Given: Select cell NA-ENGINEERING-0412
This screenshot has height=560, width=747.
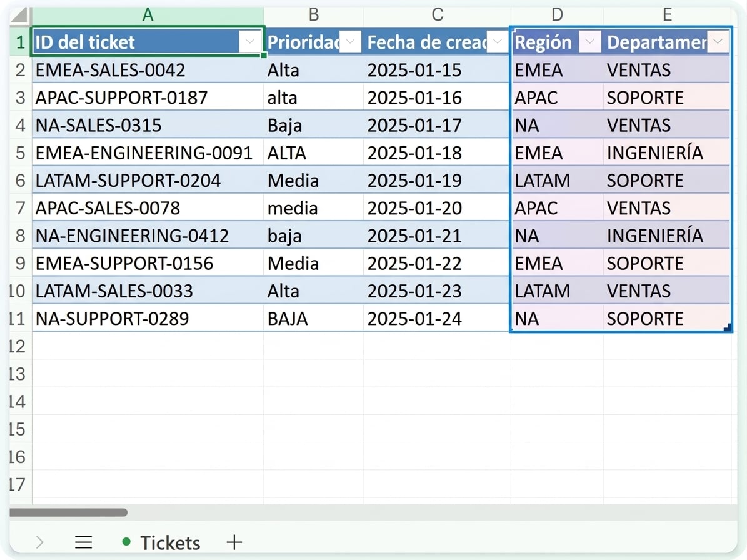Looking at the screenshot, I should coord(148,236).
